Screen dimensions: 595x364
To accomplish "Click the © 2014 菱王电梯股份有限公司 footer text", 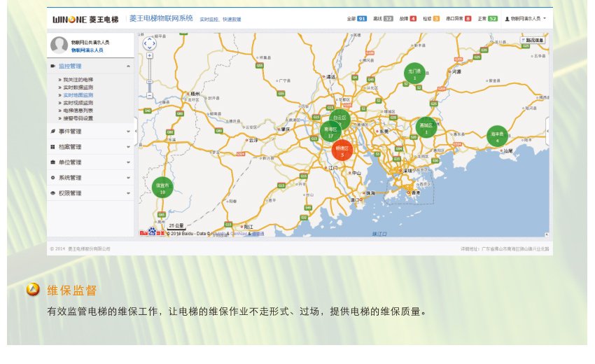I will [80, 249].
